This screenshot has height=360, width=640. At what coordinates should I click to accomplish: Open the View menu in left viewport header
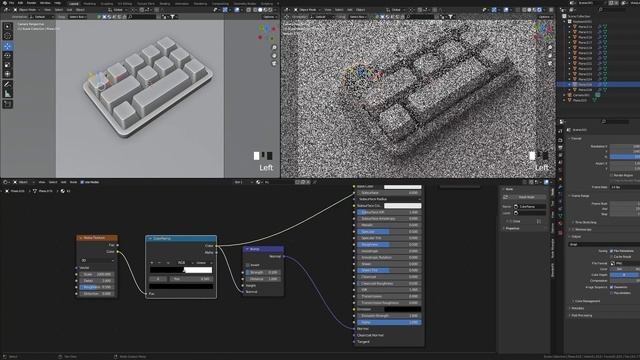(48, 10)
